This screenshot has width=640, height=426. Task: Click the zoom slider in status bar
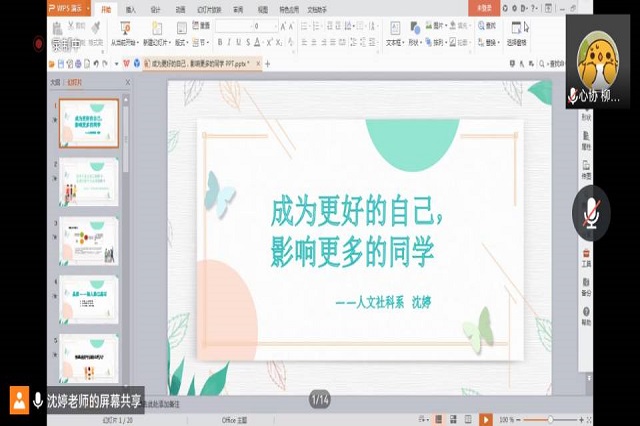point(550,419)
